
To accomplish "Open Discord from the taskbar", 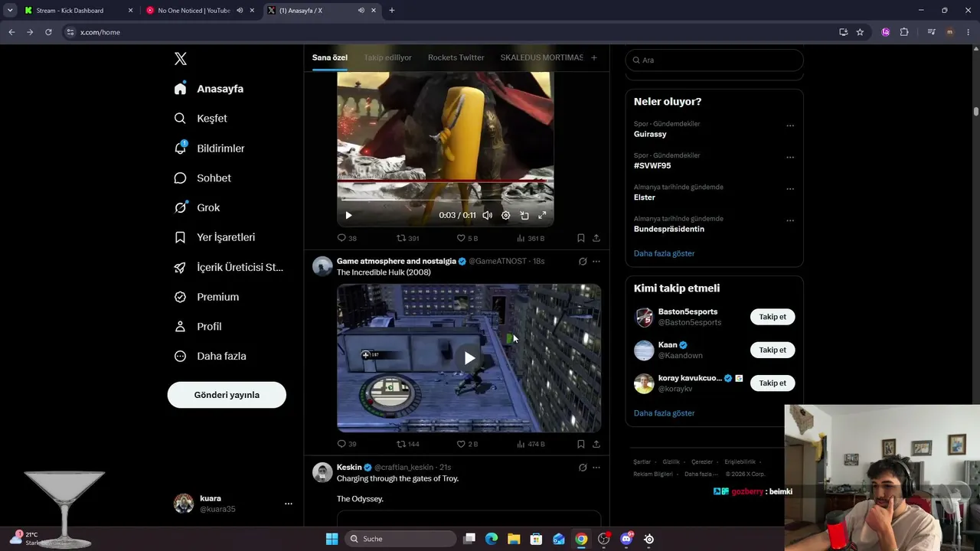I will (626, 539).
